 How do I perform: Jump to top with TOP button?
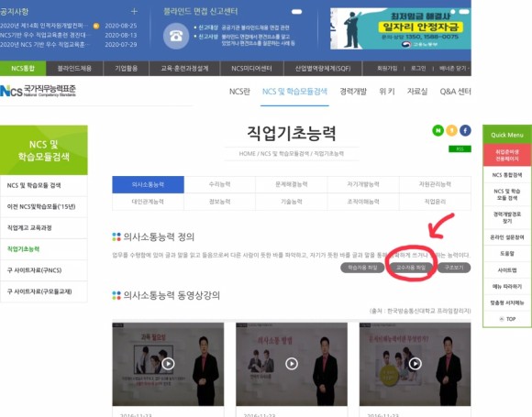pos(507,319)
